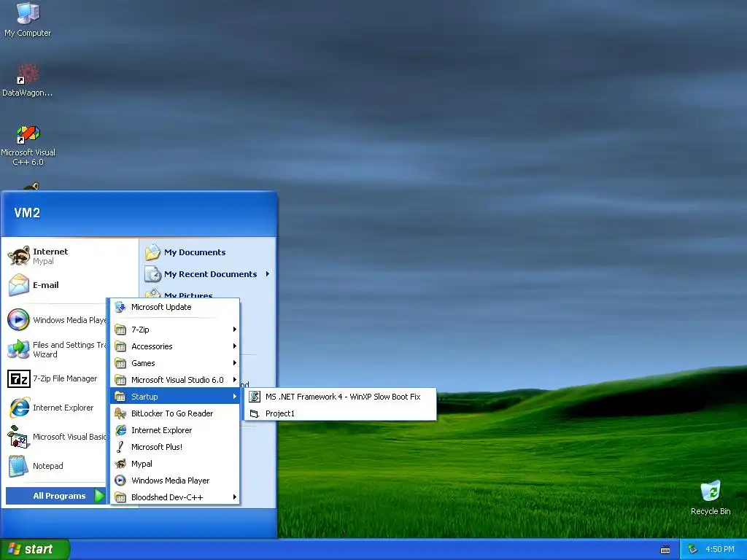Click the E-mail envelope icon
Screen dimensions: 747x560
point(19,285)
